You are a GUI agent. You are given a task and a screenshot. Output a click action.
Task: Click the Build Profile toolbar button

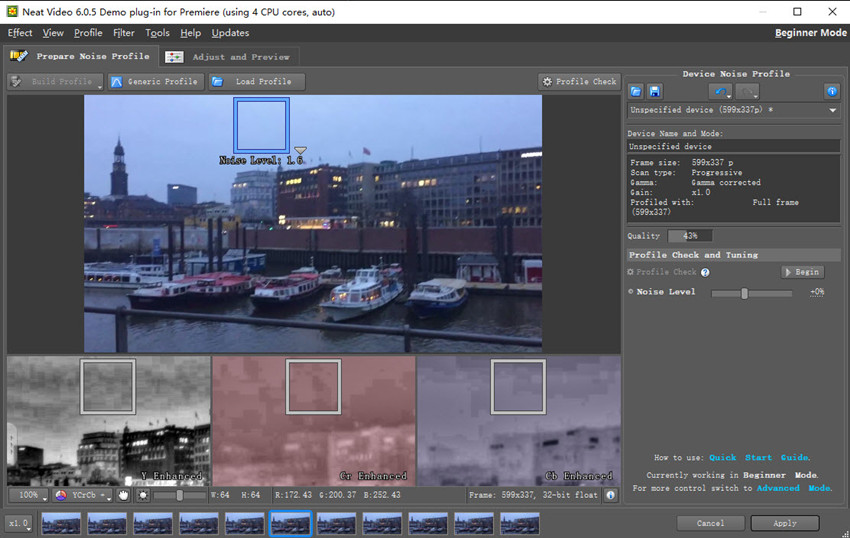(x=55, y=82)
